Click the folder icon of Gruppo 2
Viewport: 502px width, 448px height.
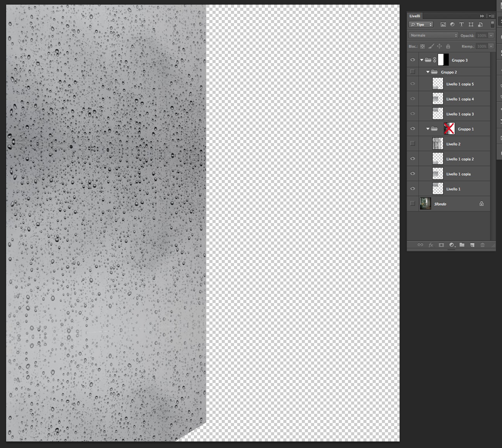pyautogui.click(x=434, y=72)
